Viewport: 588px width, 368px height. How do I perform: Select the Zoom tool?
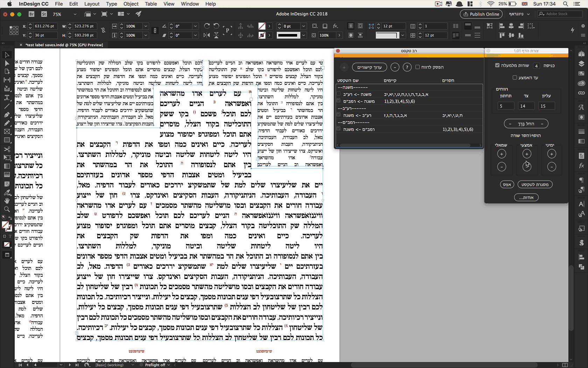(7, 209)
